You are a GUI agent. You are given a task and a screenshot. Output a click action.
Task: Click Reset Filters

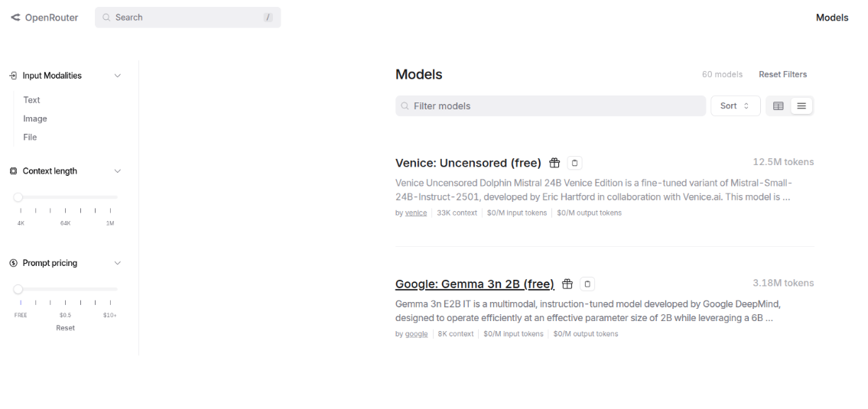pyautogui.click(x=783, y=74)
